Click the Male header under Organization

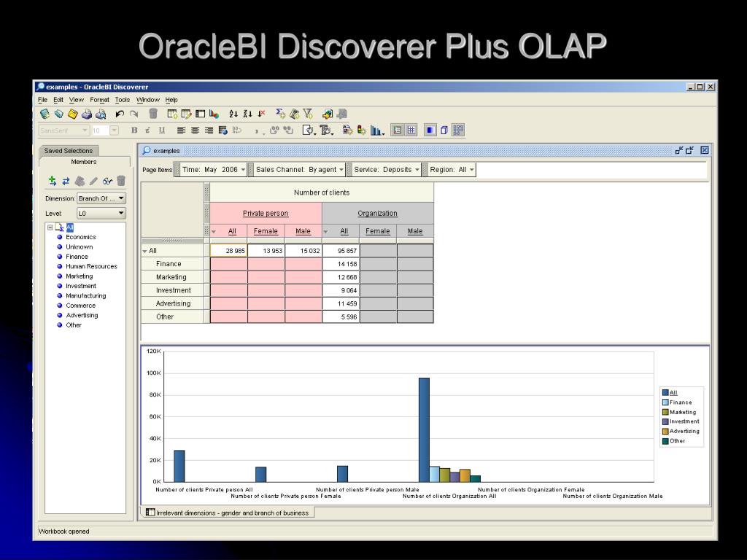[x=415, y=231]
